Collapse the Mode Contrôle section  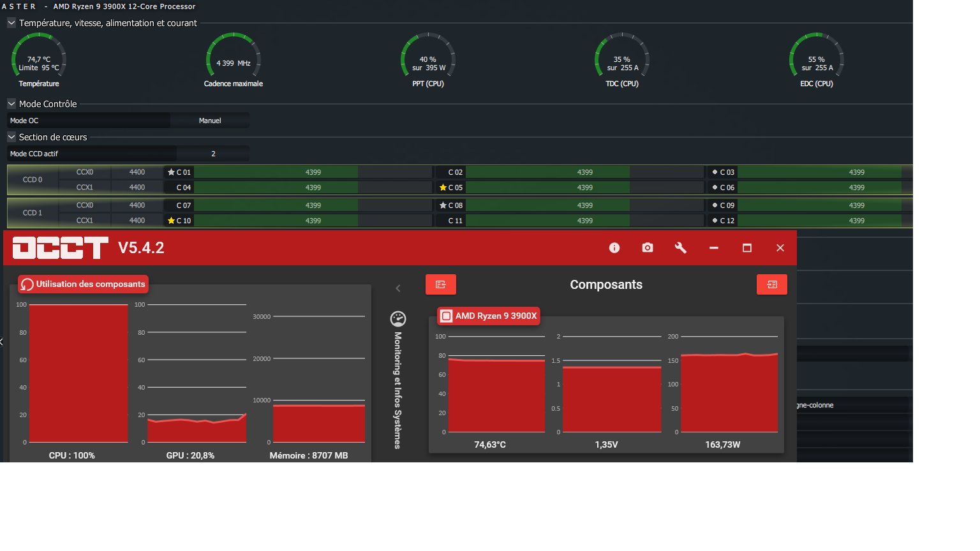pyautogui.click(x=11, y=104)
